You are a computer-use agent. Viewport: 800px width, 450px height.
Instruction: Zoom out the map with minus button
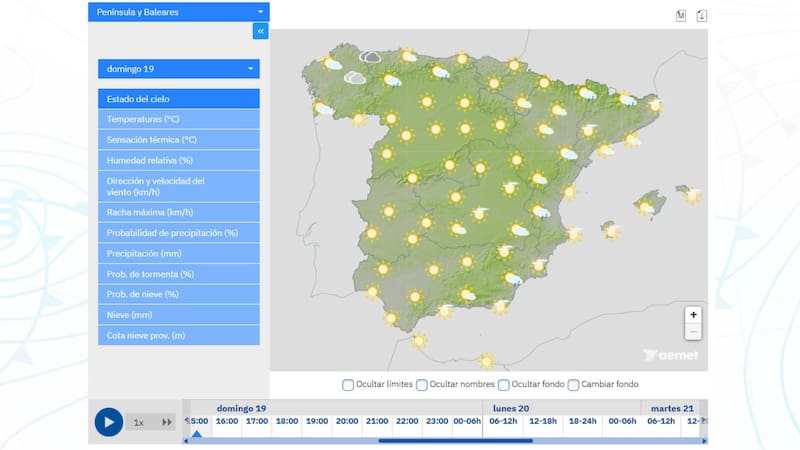click(693, 332)
